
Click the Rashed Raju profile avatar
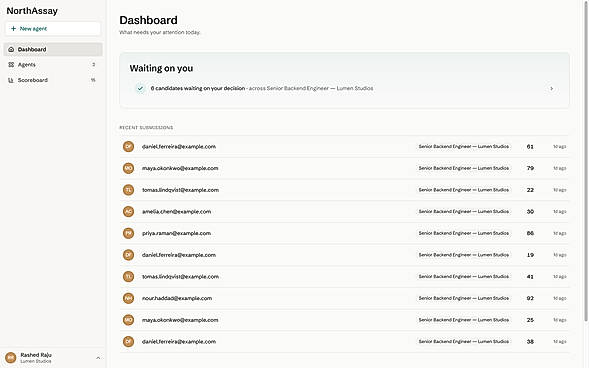[x=11, y=357]
